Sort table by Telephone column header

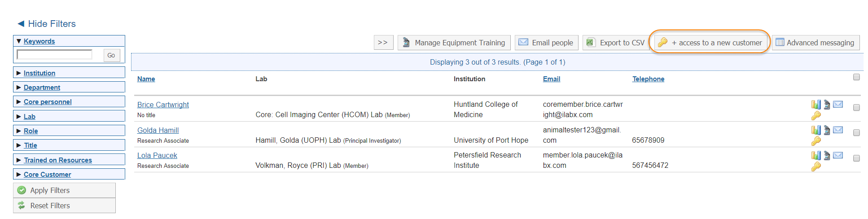[648, 79]
